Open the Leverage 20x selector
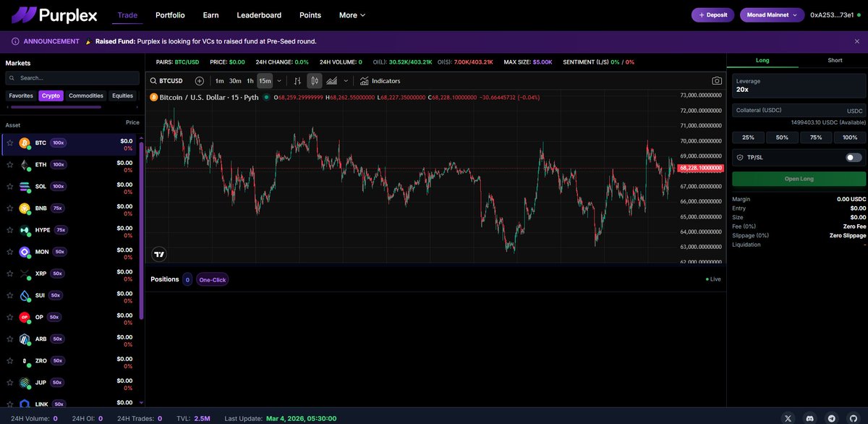Screen dimensions: 868x424 click(799, 86)
